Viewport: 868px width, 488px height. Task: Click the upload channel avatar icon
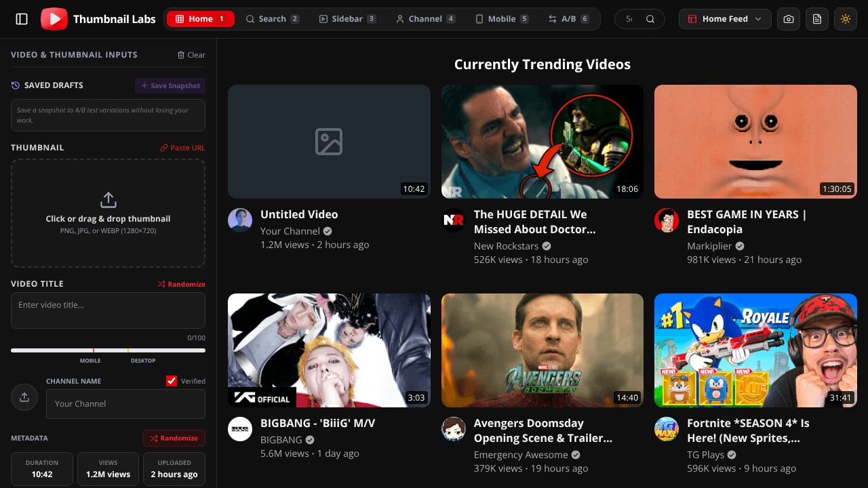[x=24, y=397]
